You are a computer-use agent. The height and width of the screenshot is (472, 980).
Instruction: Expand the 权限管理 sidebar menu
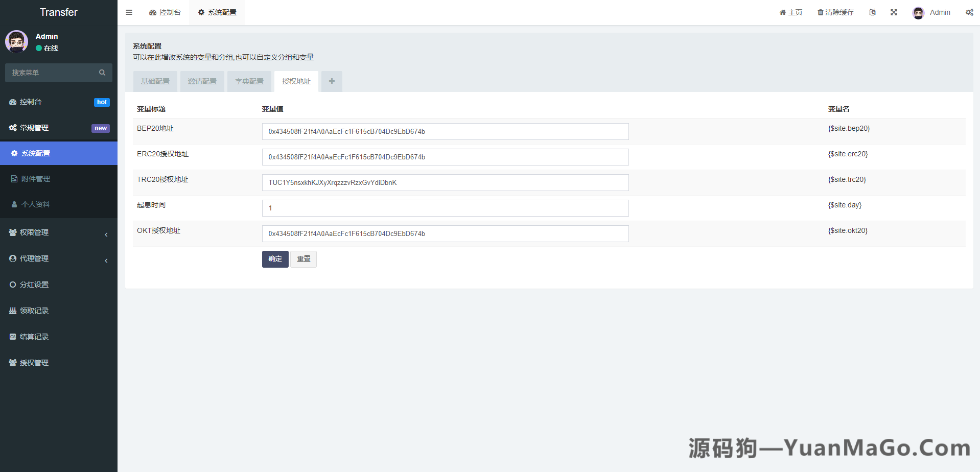58,232
